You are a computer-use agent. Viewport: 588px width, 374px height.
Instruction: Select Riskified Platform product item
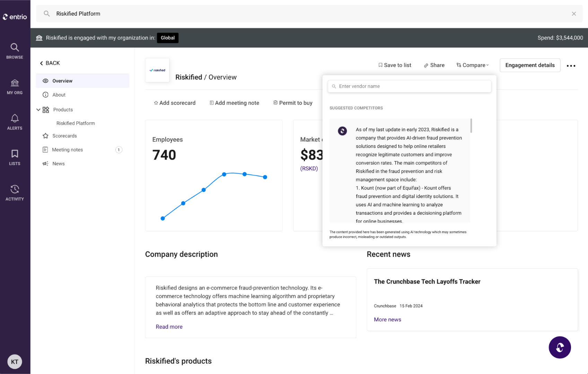click(x=76, y=123)
